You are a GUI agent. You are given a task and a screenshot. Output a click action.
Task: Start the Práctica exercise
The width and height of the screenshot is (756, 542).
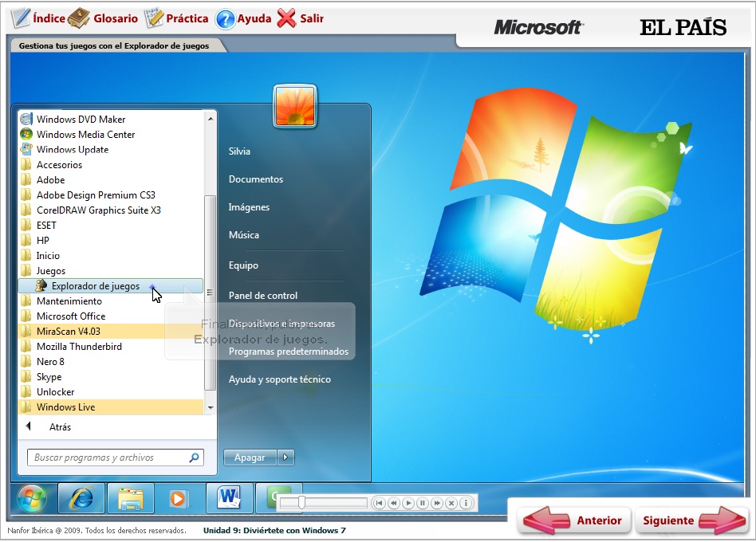[176, 18]
